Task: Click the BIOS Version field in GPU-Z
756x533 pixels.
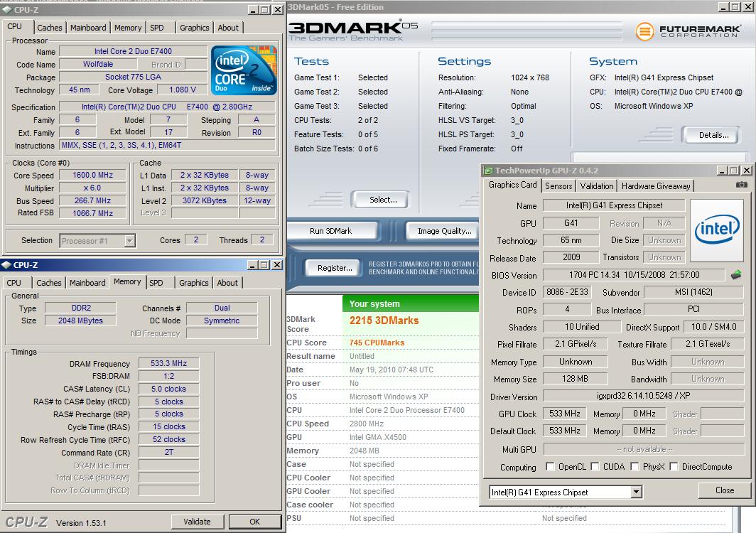Action: (x=634, y=275)
